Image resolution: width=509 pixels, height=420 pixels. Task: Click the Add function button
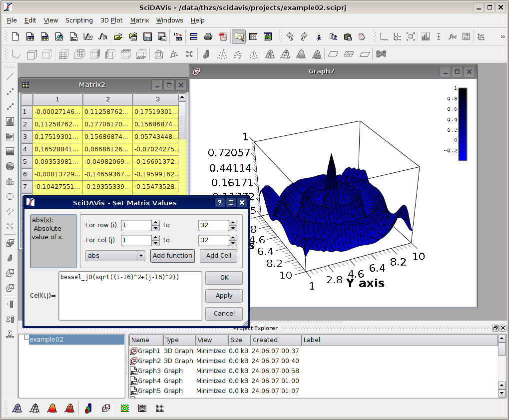click(x=172, y=255)
